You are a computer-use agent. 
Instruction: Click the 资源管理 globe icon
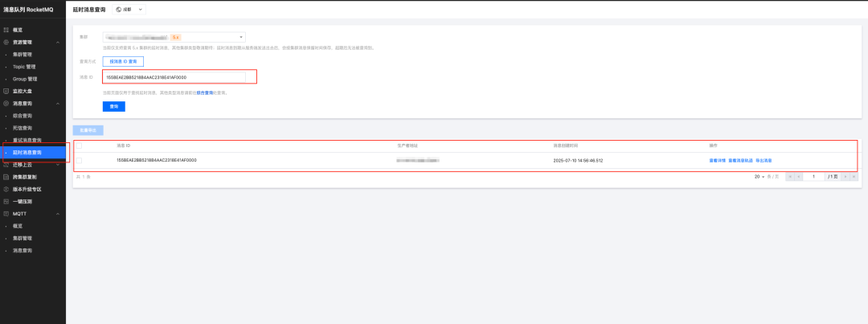point(6,42)
